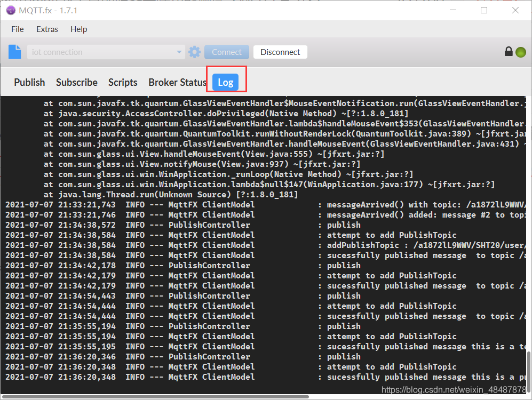The image size is (532, 400).
Task: Click stack trace line 'WinApplication._runLoop'
Action: 228,174
